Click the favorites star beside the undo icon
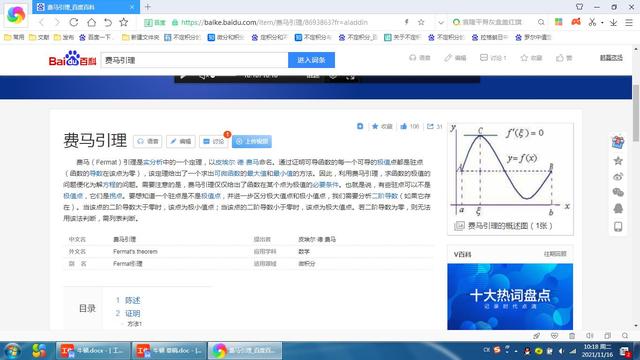 (x=124, y=22)
